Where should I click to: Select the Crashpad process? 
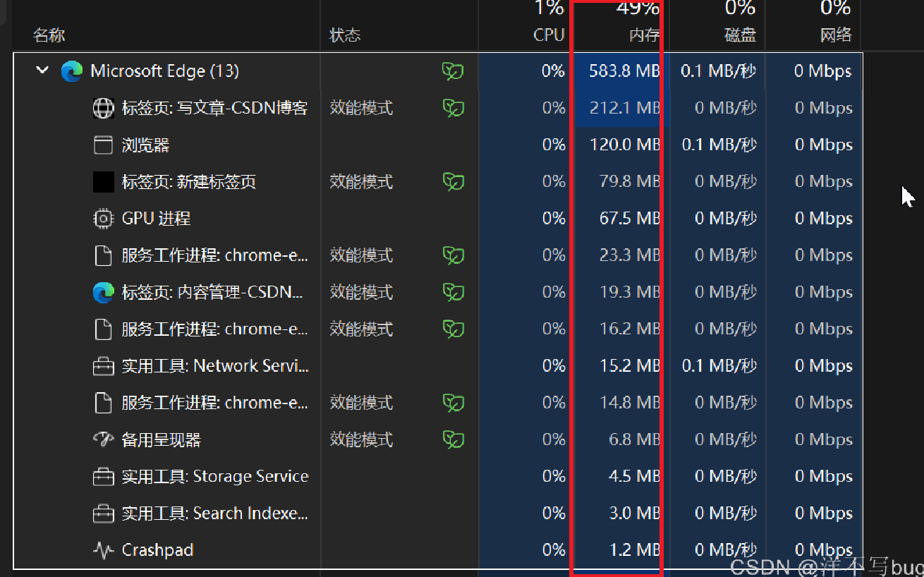coord(157,550)
